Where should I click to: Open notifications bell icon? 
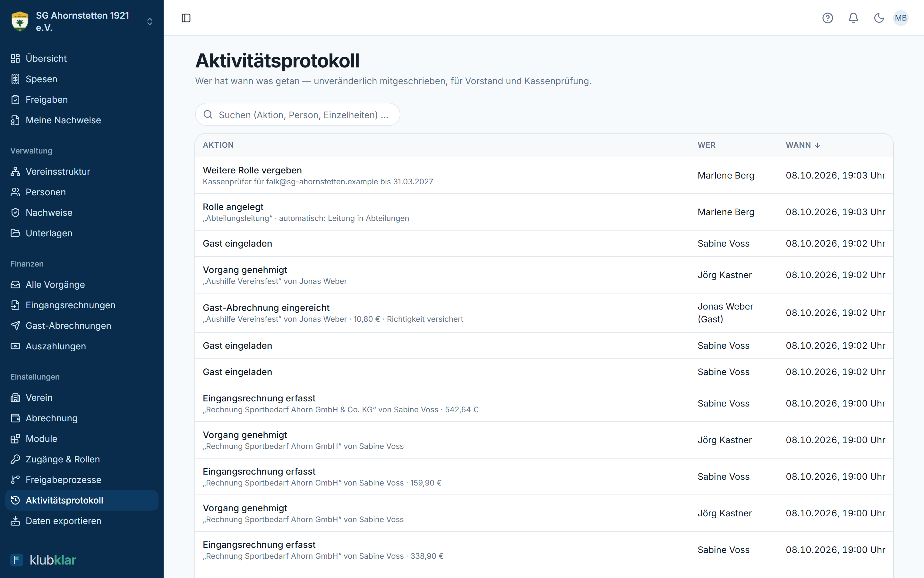pos(853,18)
